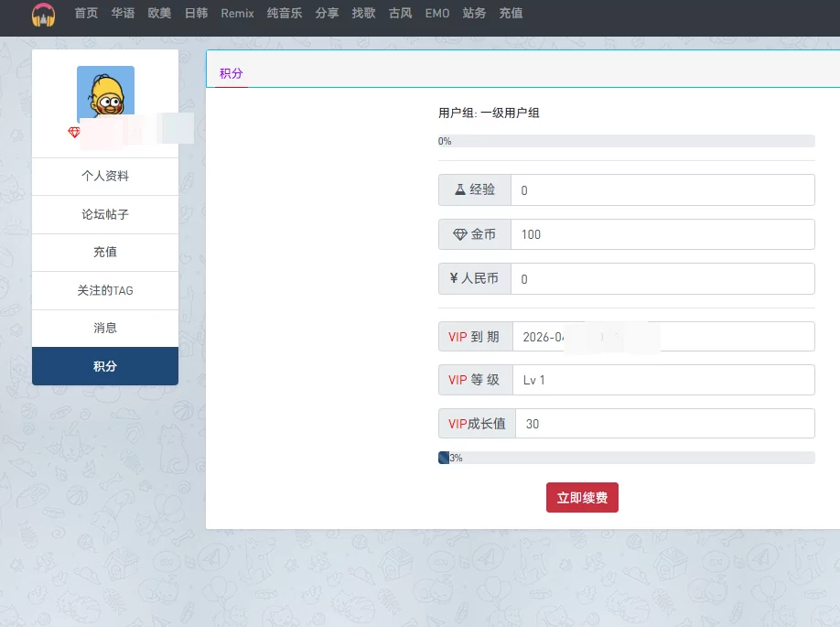The height and width of the screenshot is (627, 840).
Task: Go to the 站务 section
Action: [474, 13]
